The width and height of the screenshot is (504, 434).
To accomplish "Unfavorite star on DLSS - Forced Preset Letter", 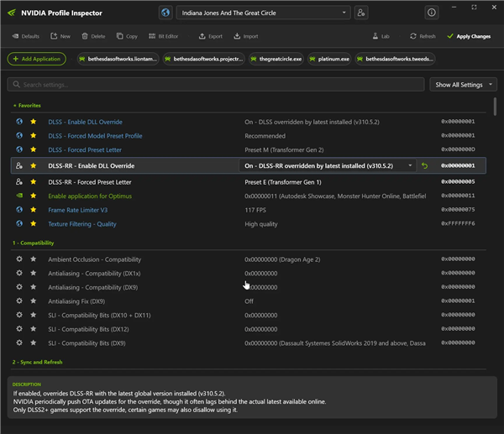I will click(x=33, y=149).
